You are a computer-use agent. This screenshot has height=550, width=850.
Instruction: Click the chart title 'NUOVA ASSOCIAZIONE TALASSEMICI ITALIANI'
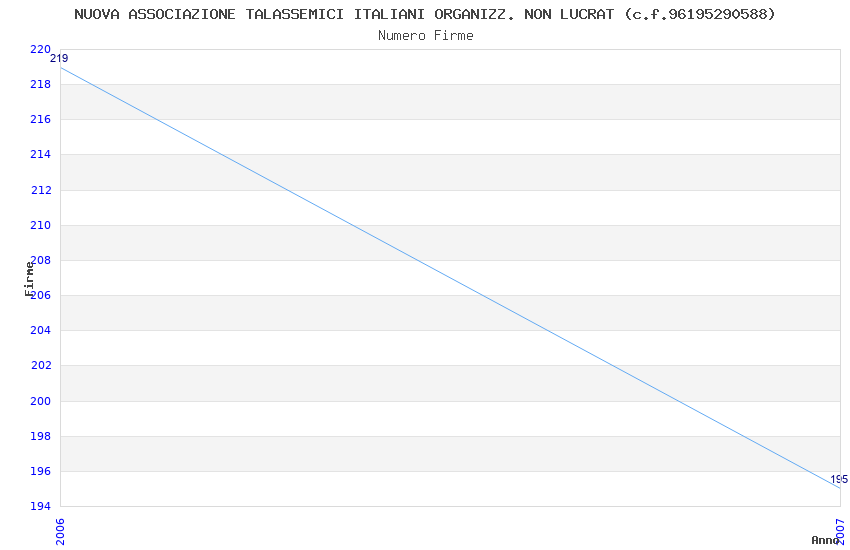pyautogui.click(x=249, y=14)
